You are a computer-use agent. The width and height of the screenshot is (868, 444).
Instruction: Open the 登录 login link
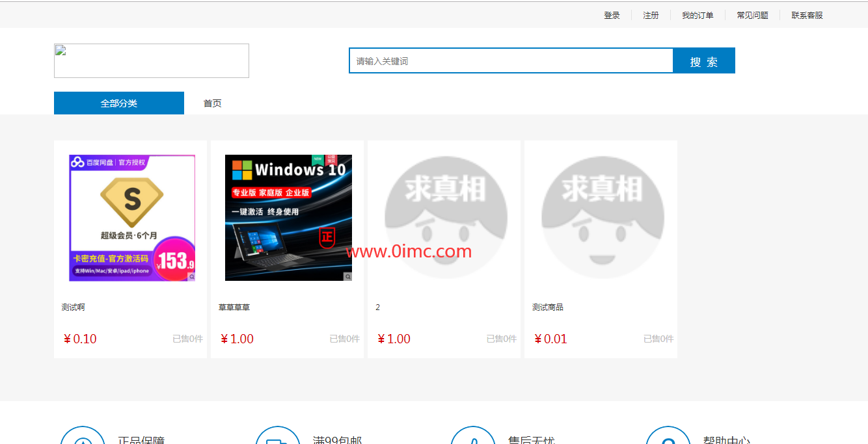(612, 16)
